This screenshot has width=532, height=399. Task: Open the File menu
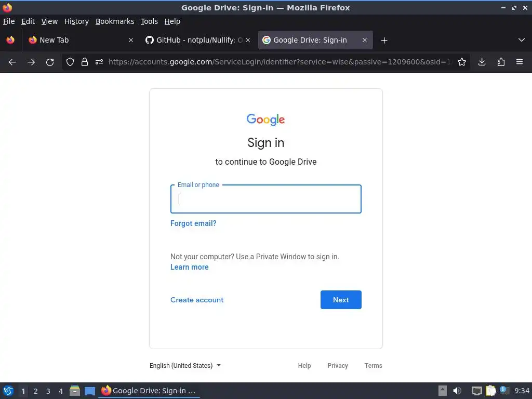pyautogui.click(x=9, y=21)
